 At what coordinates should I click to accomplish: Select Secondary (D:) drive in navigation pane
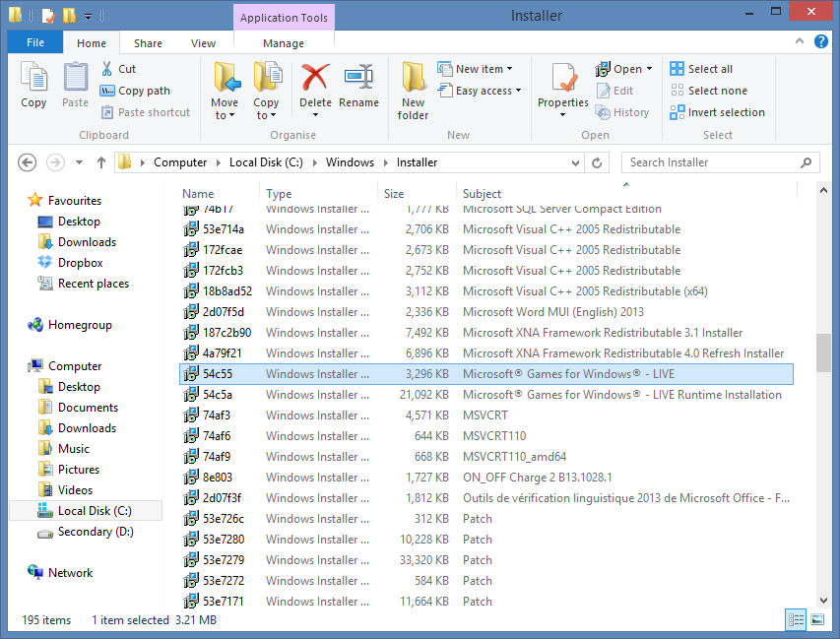(x=86, y=532)
